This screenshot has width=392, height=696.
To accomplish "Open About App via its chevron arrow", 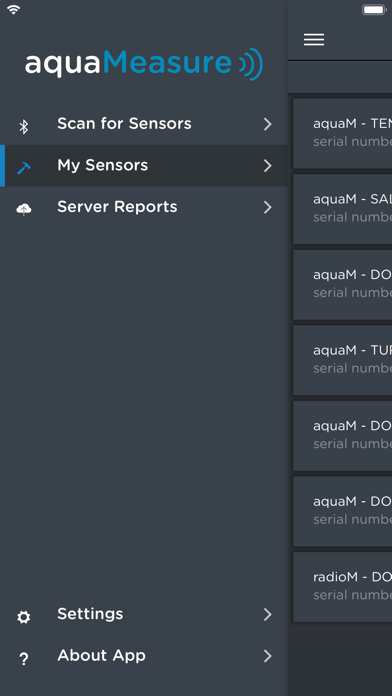I will [267, 656].
